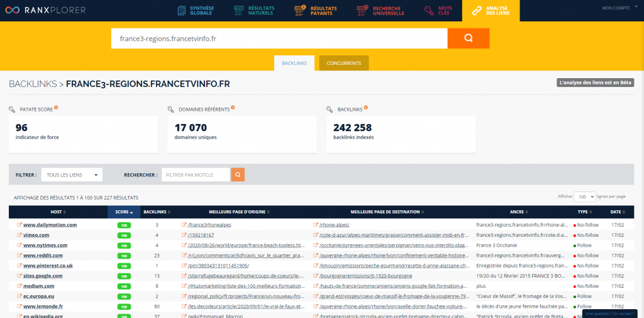Open the /159218167 origin page link

point(201,236)
